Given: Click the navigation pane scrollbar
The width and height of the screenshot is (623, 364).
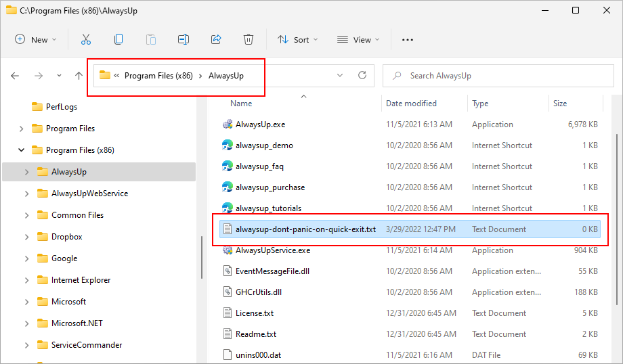Looking at the screenshot, I should tap(202, 258).
